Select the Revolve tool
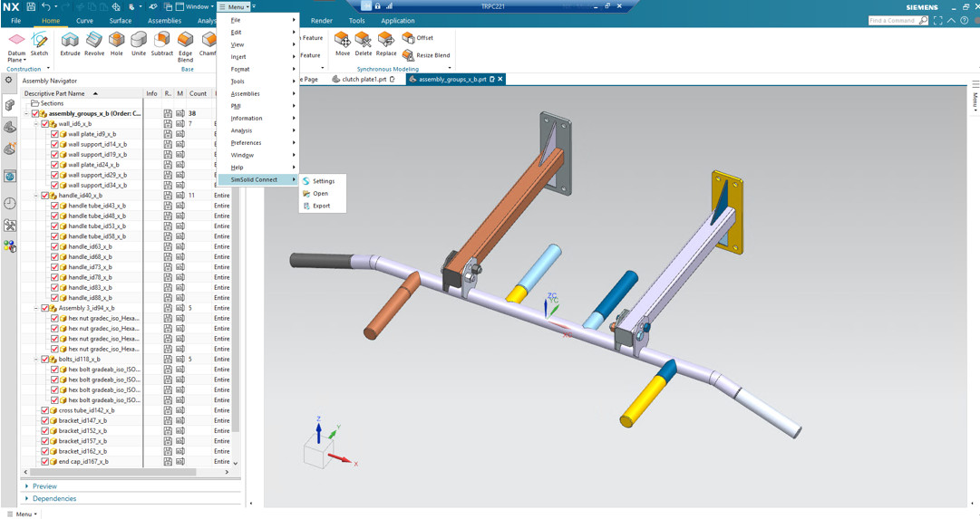 click(94, 43)
